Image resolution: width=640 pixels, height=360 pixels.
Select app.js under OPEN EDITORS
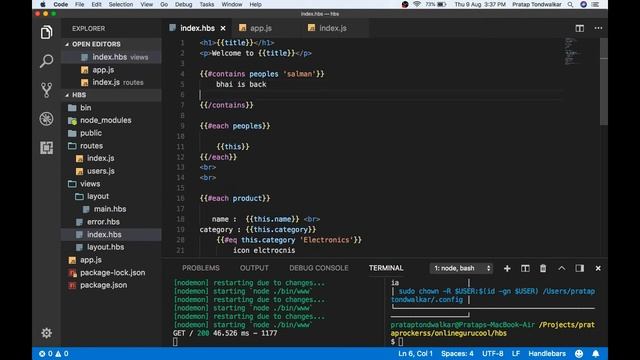(x=103, y=70)
